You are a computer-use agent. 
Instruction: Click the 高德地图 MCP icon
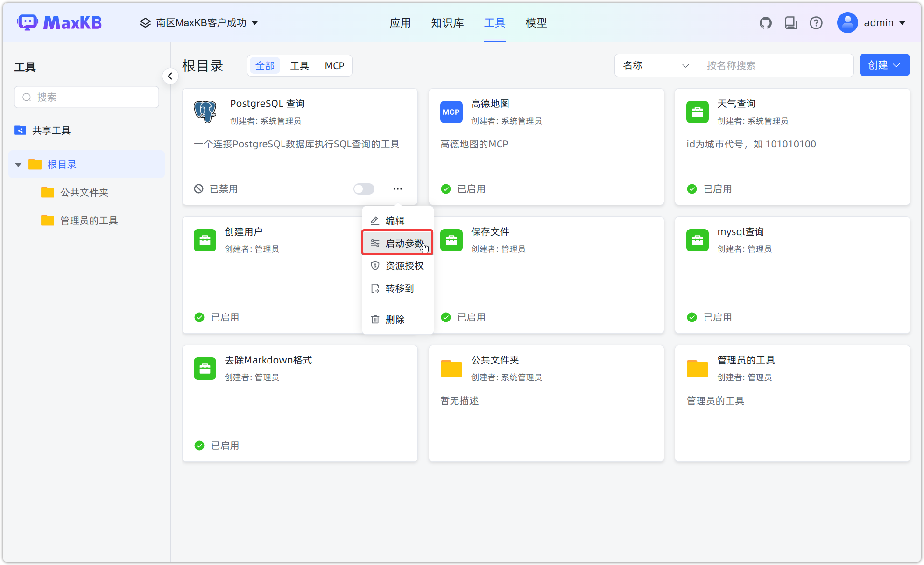tap(451, 112)
